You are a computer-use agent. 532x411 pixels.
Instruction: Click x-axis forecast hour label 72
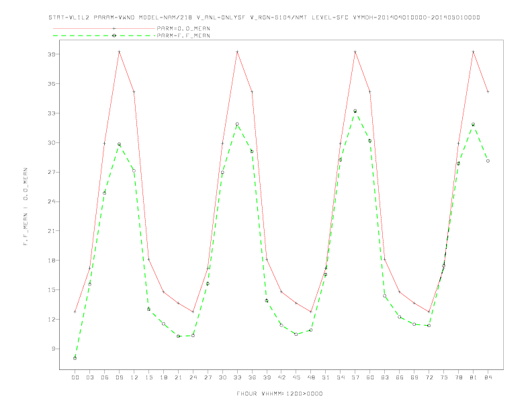coord(429,377)
